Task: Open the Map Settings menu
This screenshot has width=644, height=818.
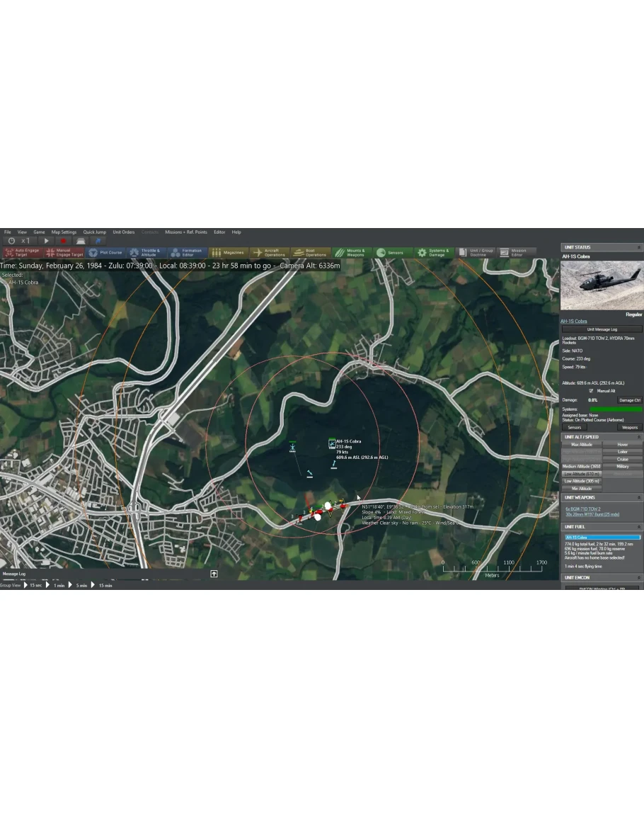Action: pyautogui.click(x=64, y=232)
